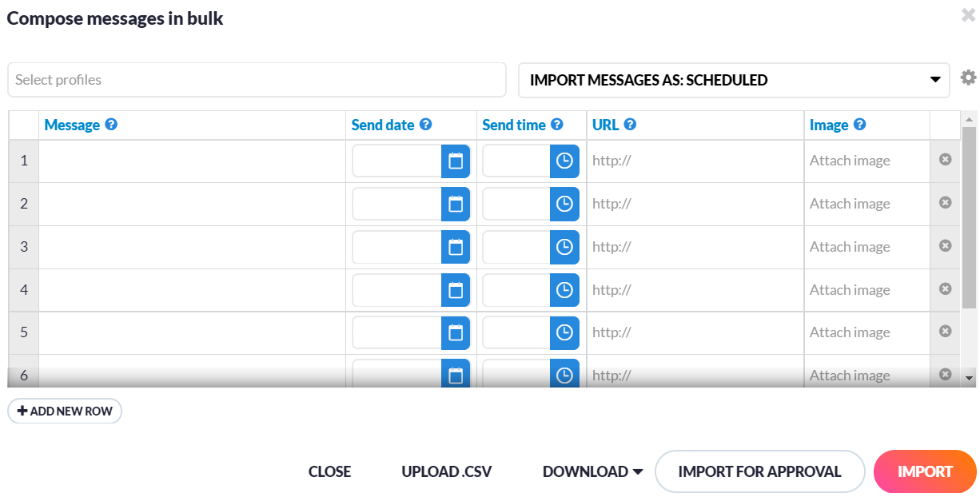Open the Import Messages As dropdown
The height and width of the screenshot is (497, 980).
pyautogui.click(x=734, y=80)
